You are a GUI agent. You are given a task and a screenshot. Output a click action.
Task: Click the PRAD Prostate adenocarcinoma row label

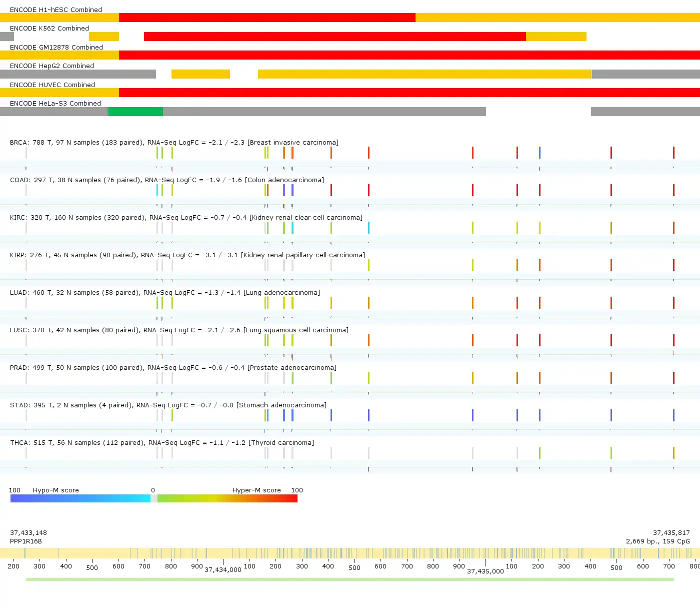tap(173, 368)
